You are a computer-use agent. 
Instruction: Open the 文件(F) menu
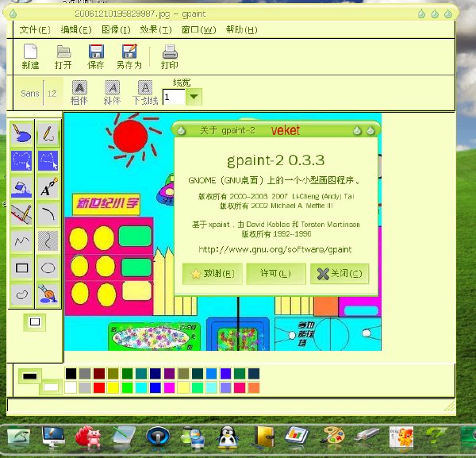tap(35, 29)
